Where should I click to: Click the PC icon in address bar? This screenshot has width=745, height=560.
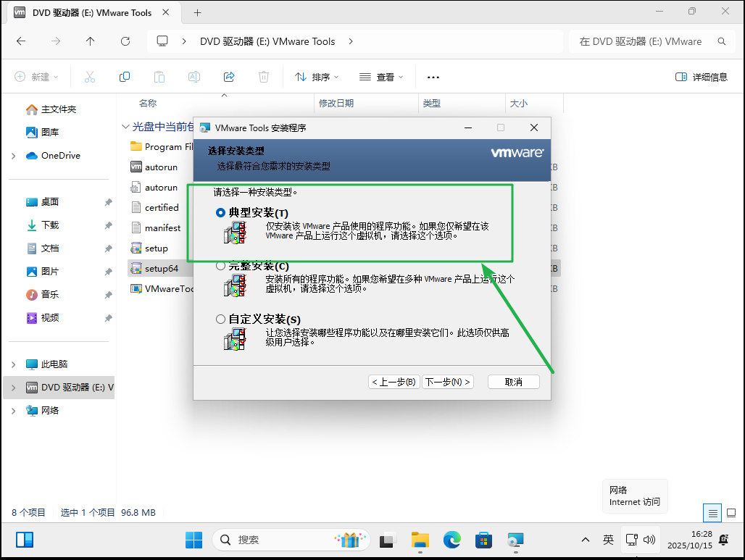pos(162,41)
